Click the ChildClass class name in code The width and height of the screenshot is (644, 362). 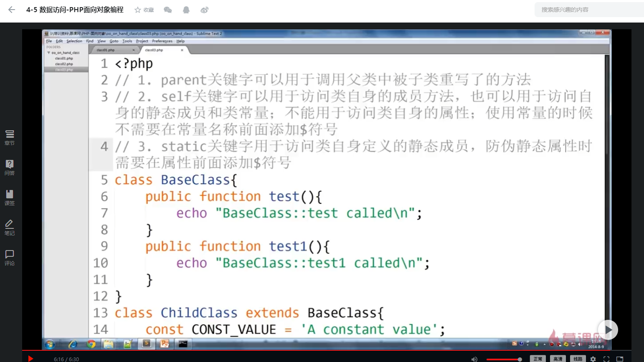tap(199, 313)
